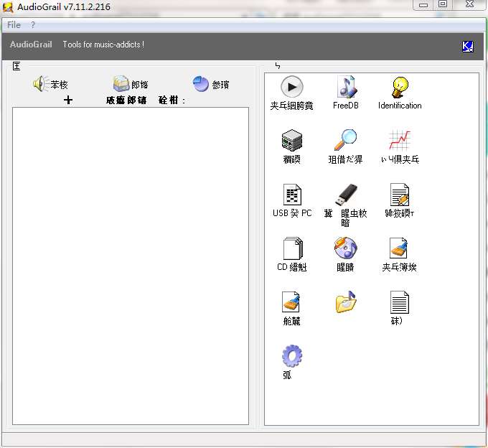488x448 pixels.
Task: Open the magnifying glass search tool
Action: [x=346, y=141]
